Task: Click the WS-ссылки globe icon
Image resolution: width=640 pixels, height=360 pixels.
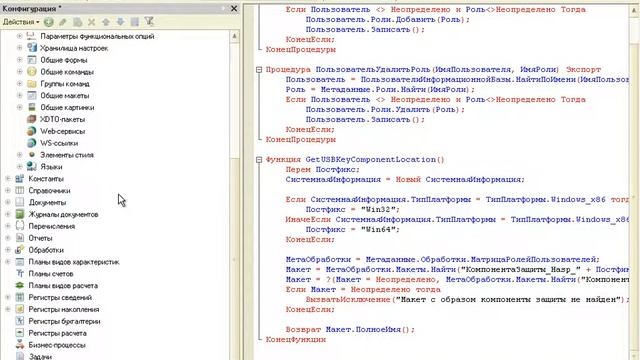Action: pos(32,143)
